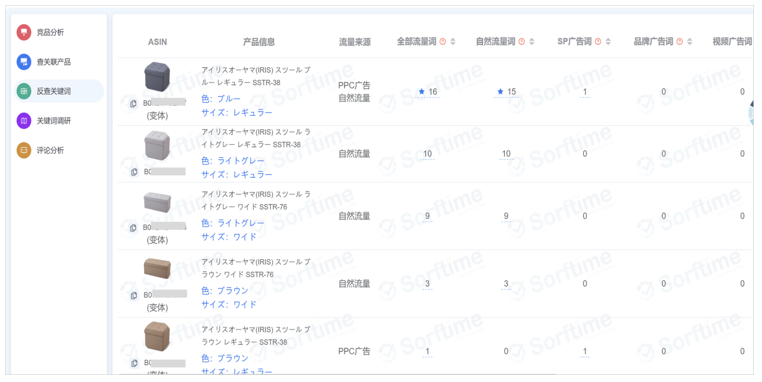
Task: Click サイズ: ワイド link in light grey row
Action: tap(229, 237)
